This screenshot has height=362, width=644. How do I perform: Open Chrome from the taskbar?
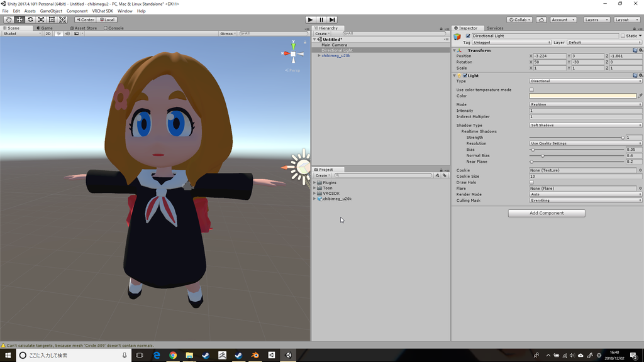pyautogui.click(x=173, y=356)
